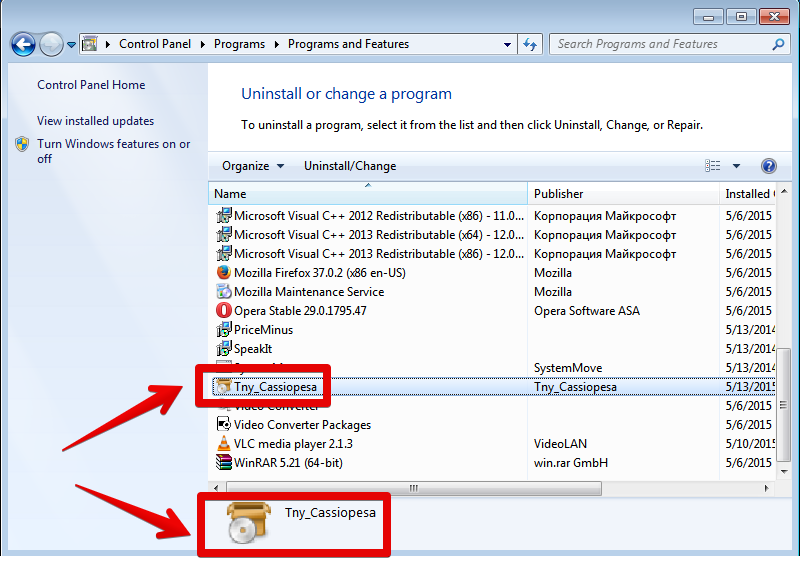The image size is (800, 561).
Task: Click Uninstall/Change in the toolbar
Action: tap(350, 166)
